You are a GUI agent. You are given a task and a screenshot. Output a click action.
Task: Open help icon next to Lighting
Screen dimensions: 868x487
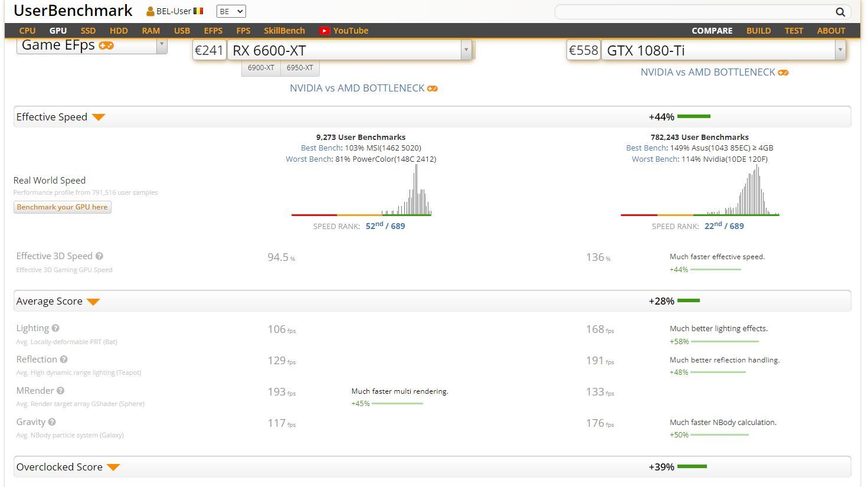tap(55, 328)
